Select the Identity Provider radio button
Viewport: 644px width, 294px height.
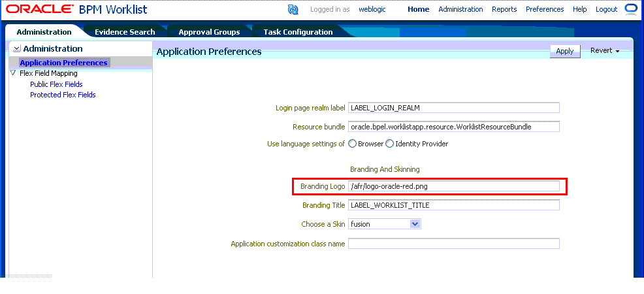tap(389, 144)
